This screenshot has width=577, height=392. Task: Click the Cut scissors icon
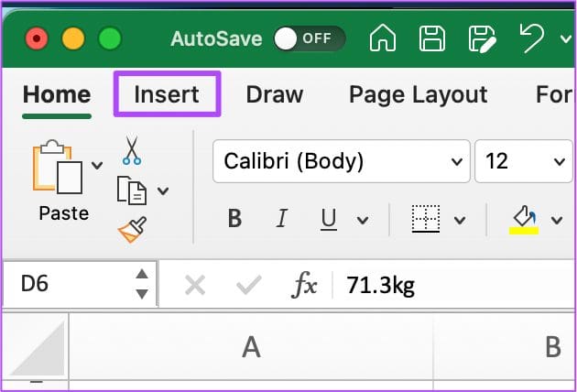pyautogui.click(x=132, y=150)
